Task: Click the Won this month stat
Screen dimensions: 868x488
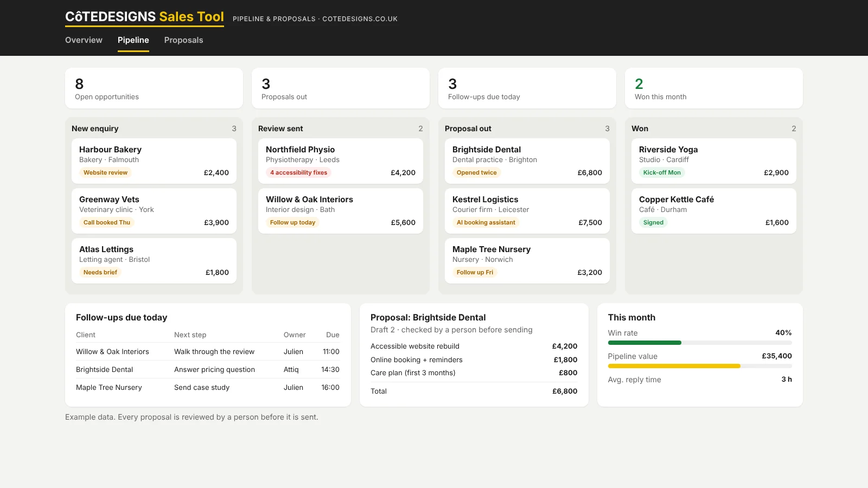Action: (714, 88)
